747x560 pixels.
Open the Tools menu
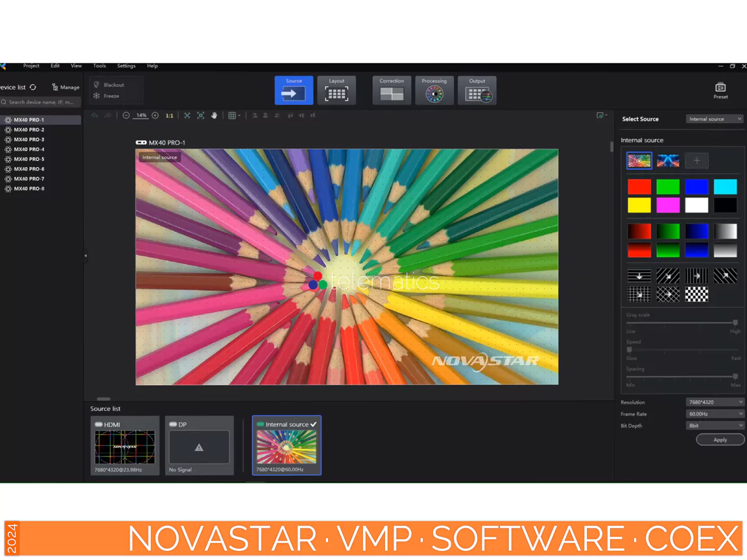coord(99,66)
